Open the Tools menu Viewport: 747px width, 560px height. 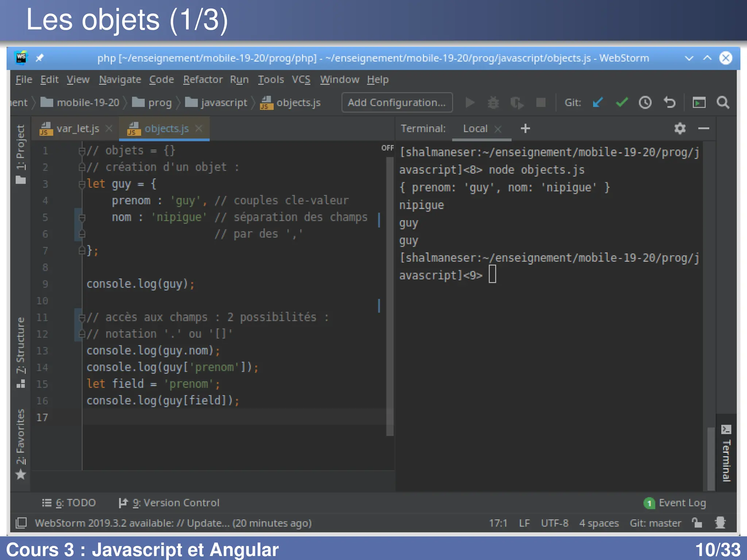tap(271, 79)
